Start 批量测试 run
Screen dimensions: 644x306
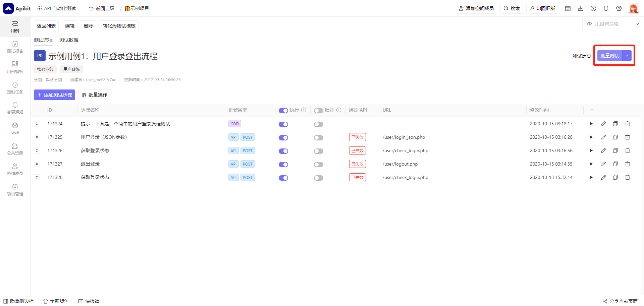point(610,56)
